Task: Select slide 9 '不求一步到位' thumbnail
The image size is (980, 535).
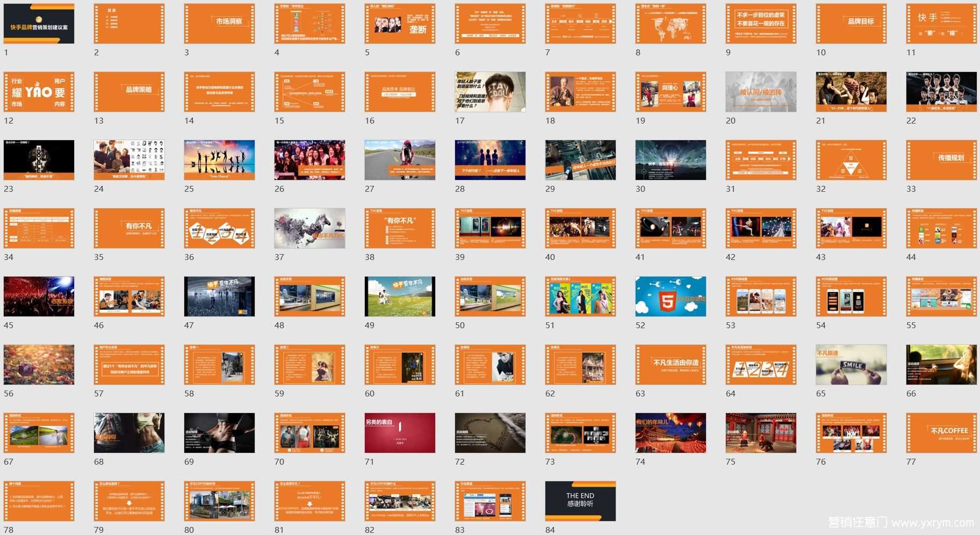Action: point(761,24)
